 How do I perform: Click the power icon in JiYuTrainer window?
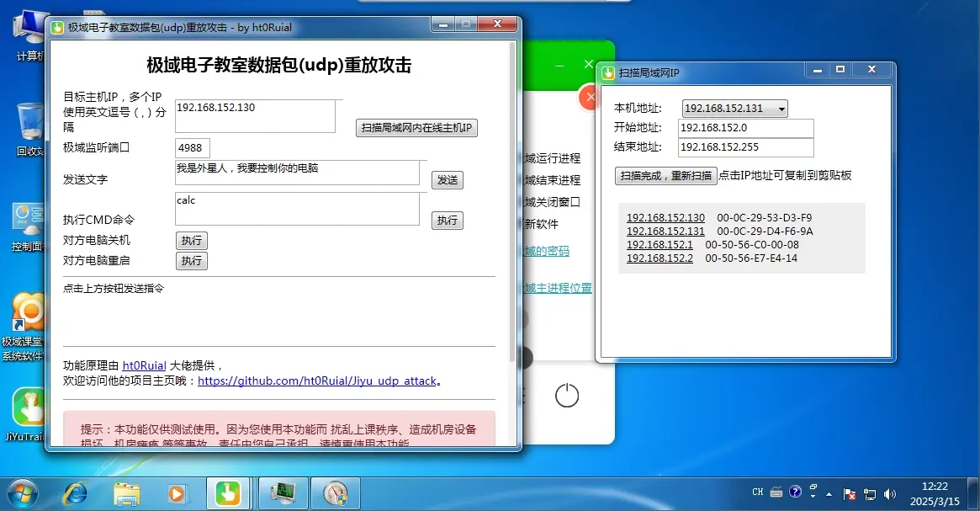click(x=567, y=396)
